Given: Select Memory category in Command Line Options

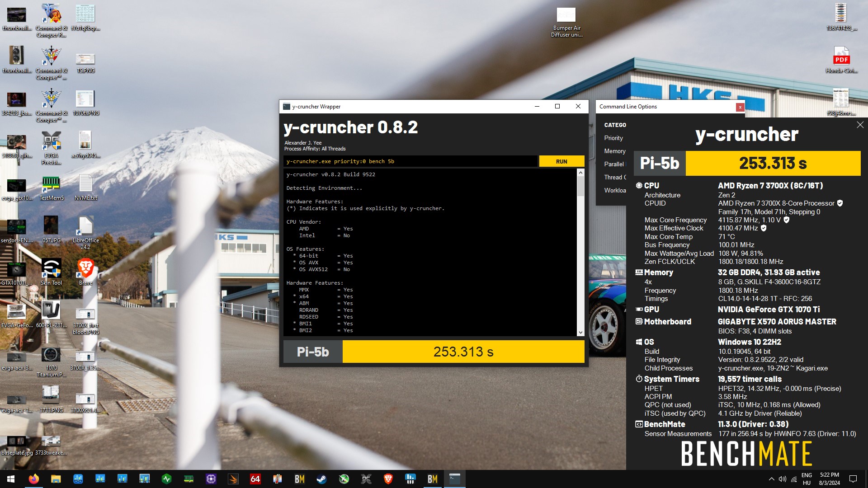Looking at the screenshot, I should 615,151.
